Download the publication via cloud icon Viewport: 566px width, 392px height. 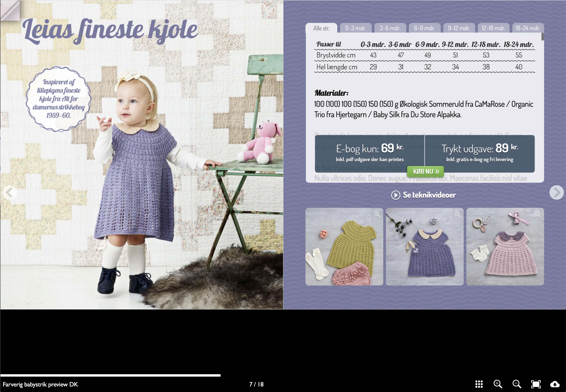click(555, 384)
